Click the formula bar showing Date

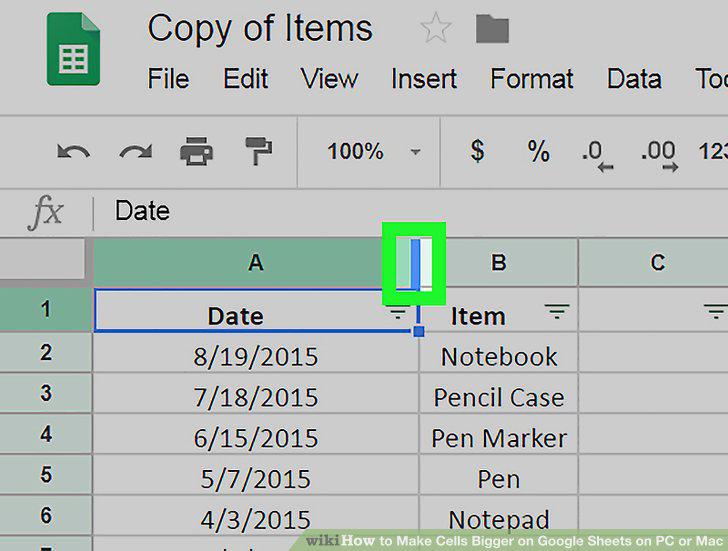tap(410, 211)
